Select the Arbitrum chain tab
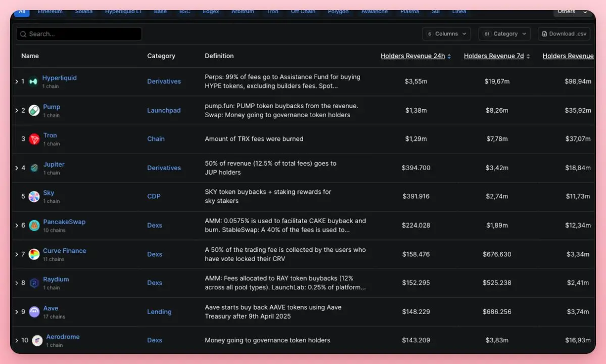 244,12
